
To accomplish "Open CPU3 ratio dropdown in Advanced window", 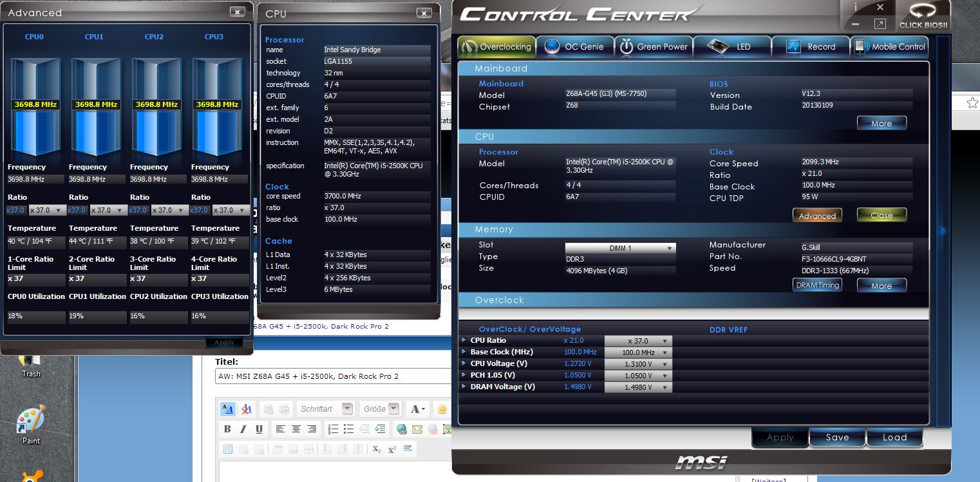I will click(x=232, y=210).
